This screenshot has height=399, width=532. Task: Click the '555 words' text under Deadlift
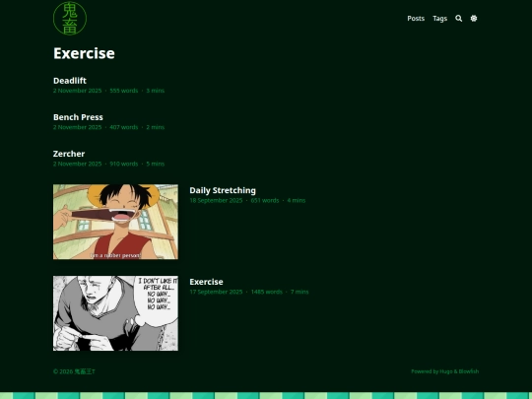click(124, 91)
